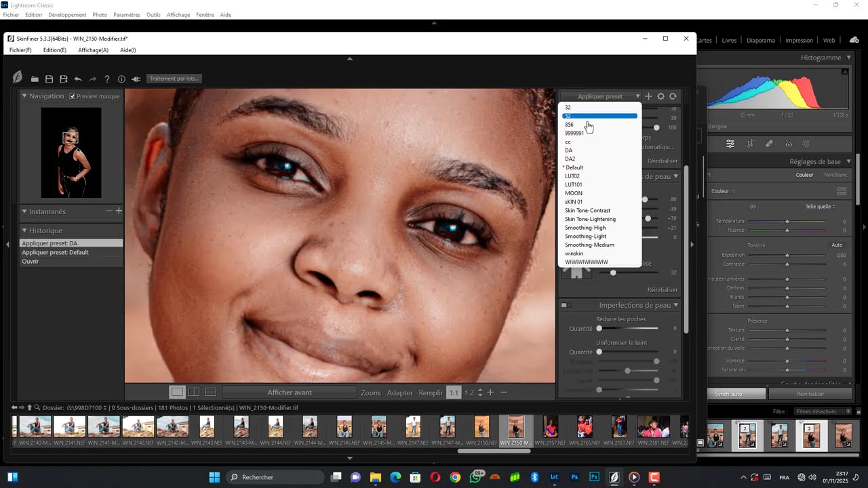The width and height of the screenshot is (868, 488).
Task: Open Google Chrome from the taskbar
Action: pyautogui.click(x=455, y=477)
